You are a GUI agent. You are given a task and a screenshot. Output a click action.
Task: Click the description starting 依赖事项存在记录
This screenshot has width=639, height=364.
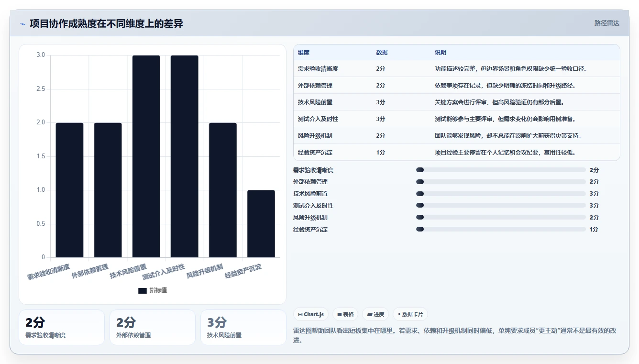505,86
